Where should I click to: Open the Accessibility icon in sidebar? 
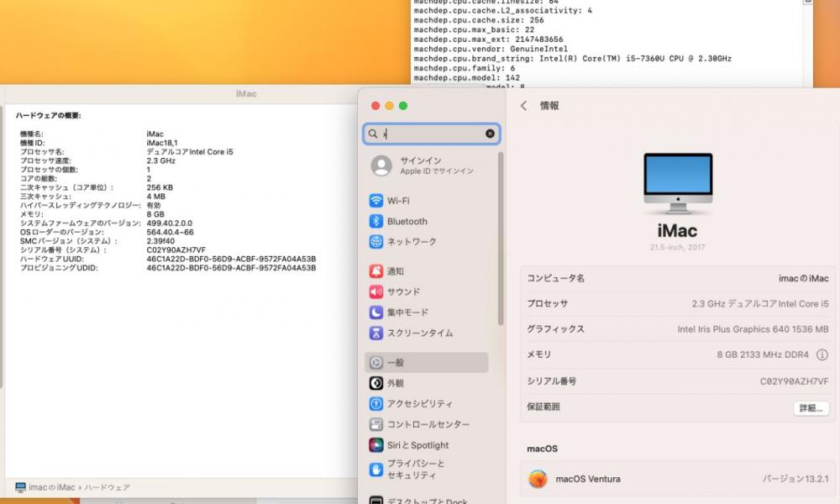[x=376, y=404]
